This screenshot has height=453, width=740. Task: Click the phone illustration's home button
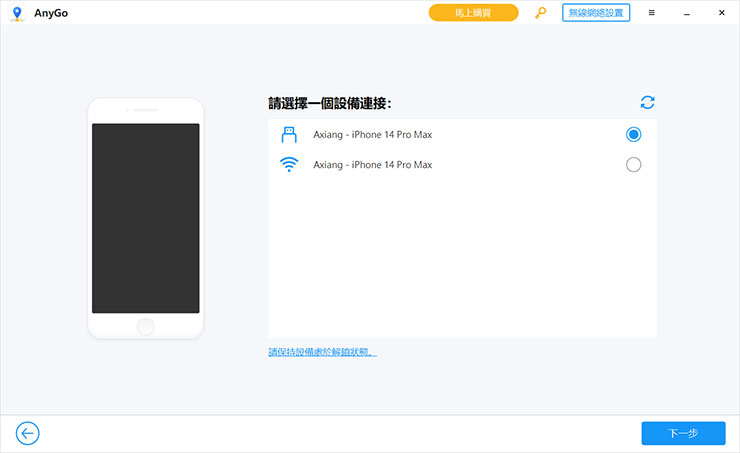tap(145, 327)
